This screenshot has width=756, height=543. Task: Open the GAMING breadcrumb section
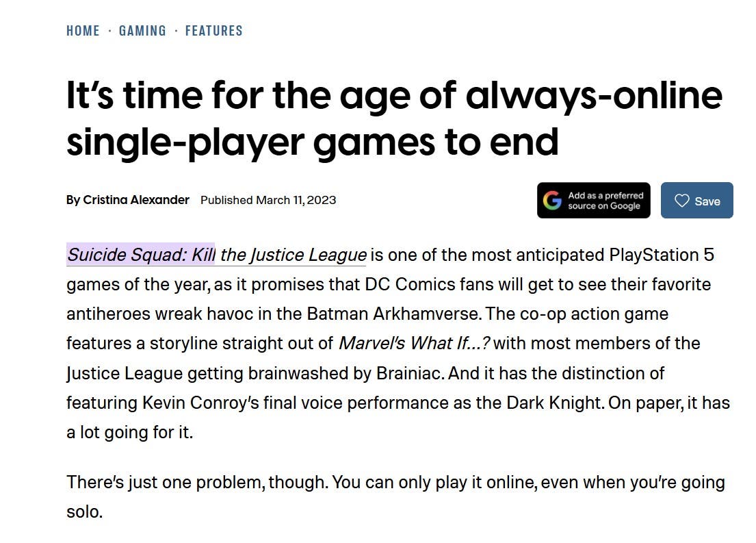(142, 31)
